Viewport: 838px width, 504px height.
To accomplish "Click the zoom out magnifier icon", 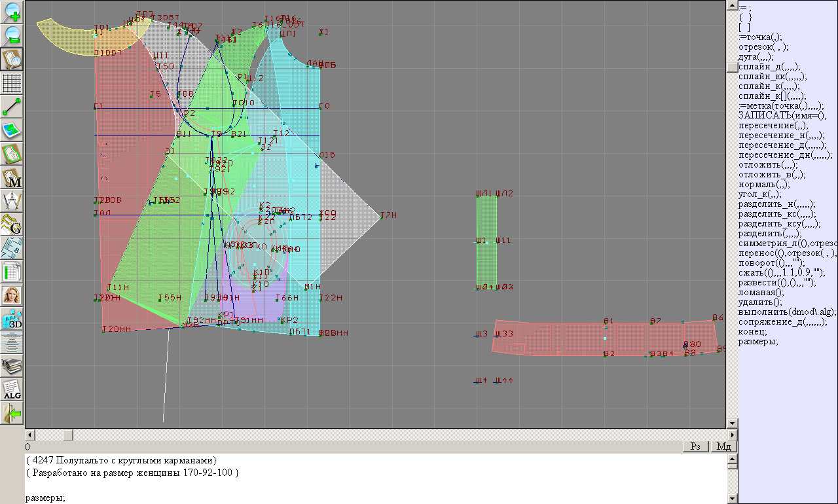I will 12,35.
